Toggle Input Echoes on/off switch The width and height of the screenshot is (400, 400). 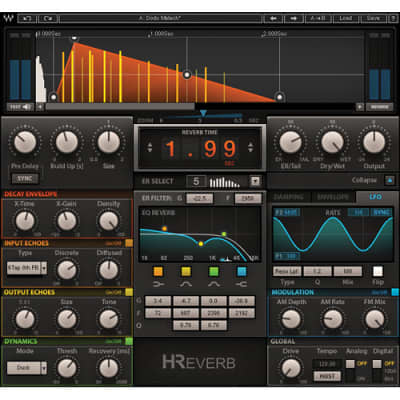click(x=129, y=243)
